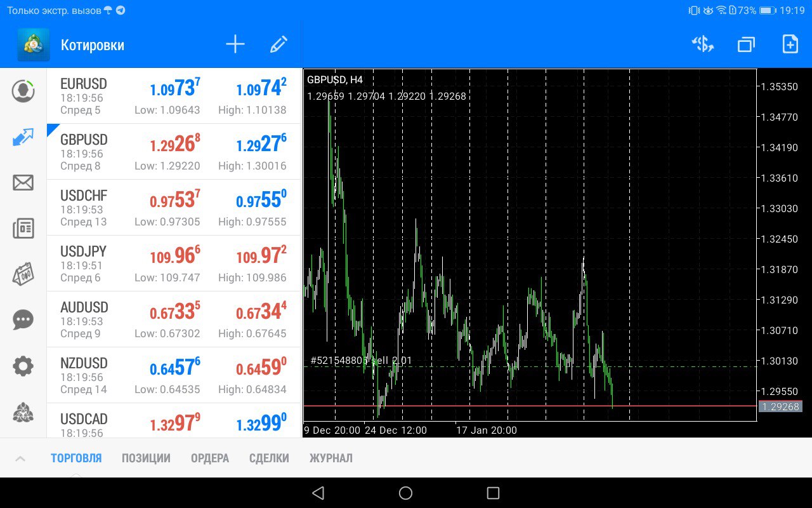Tap GBPUSD ask price 1.29276
This screenshot has height=508, width=812.
pyautogui.click(x=261, y=144)
